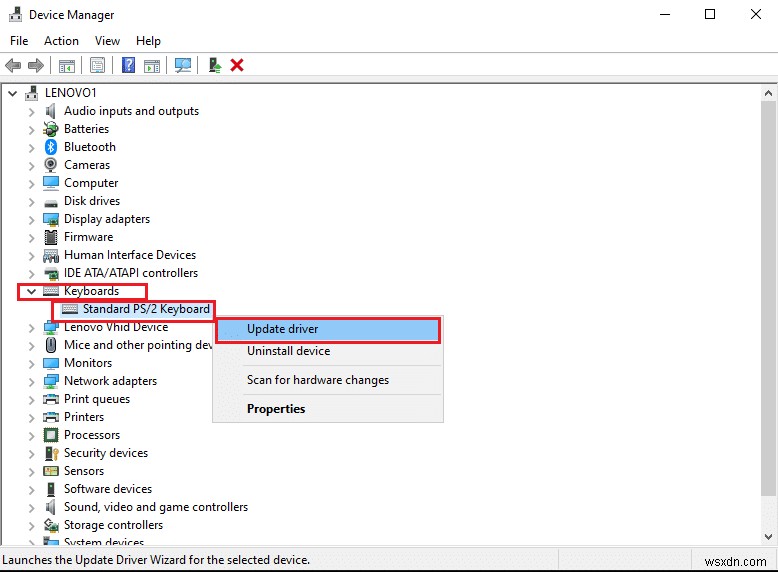Click the blue Help question mark icon
Viewport: 778px width, 572px height.
coord(129,65)
